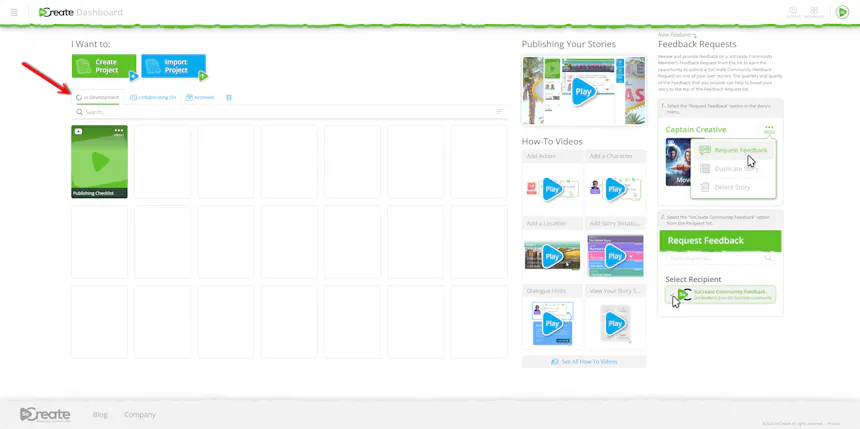The width and height of the screenshot is (860, 429).
Task: Open the See All How-To Videos link
Action: tap(584, 362)
